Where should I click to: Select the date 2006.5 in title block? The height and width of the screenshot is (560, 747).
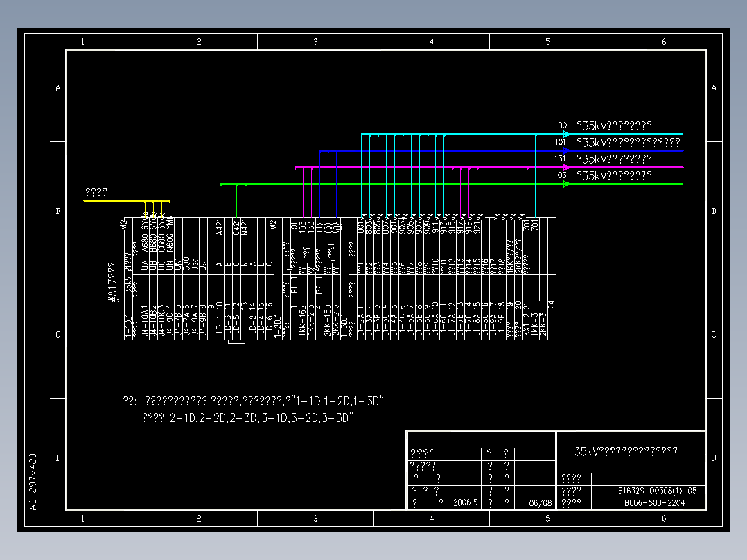(x=465, y=502)
